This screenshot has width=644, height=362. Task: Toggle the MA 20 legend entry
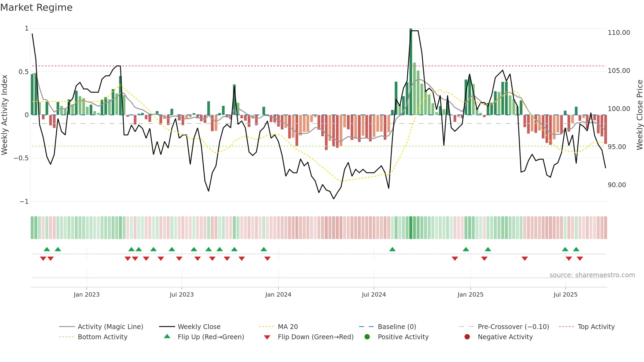click(x=278, y=327)
